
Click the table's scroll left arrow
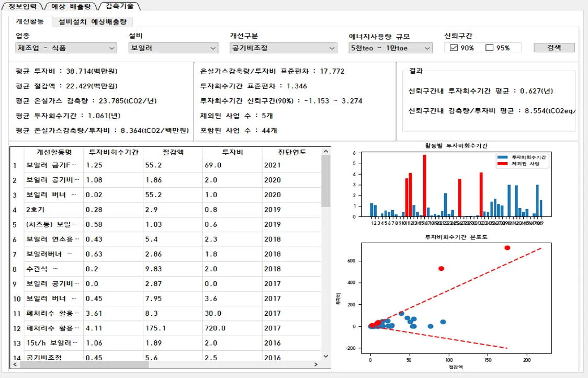15,364
